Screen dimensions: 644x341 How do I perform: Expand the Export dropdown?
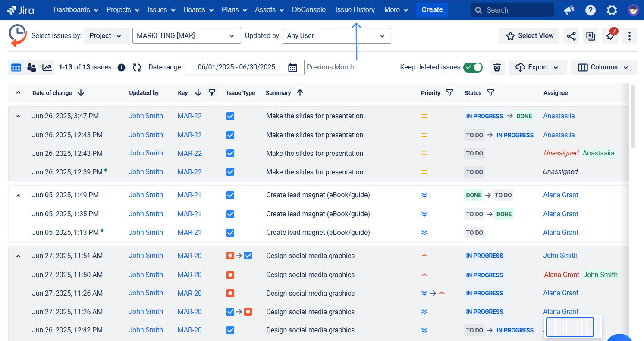pos(538,67)
